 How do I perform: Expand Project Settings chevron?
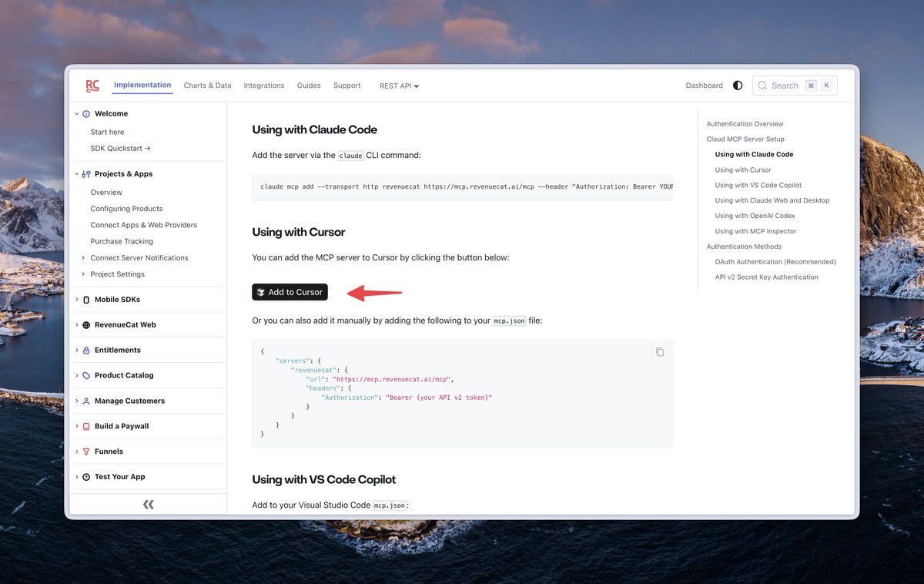pyautogui.click(x=83, y=274)
